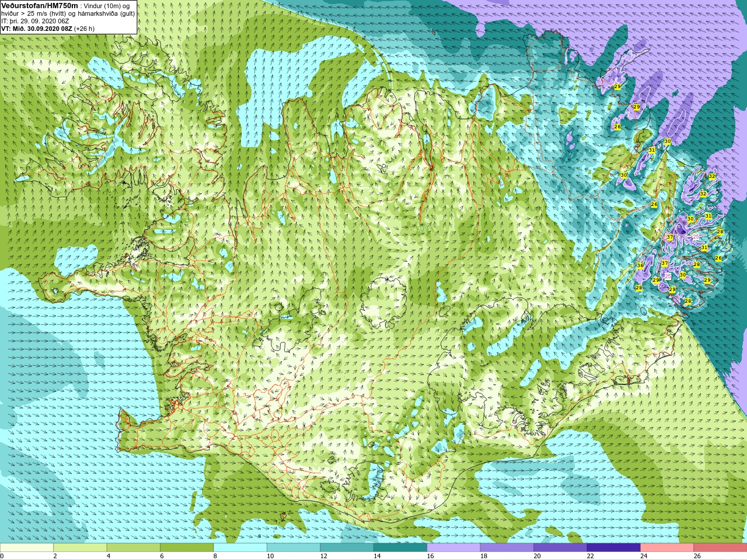Click the "VT: Mið. 30.09.2020 08Z" valid time
747x560 pixels.
[x=36, y=29]
